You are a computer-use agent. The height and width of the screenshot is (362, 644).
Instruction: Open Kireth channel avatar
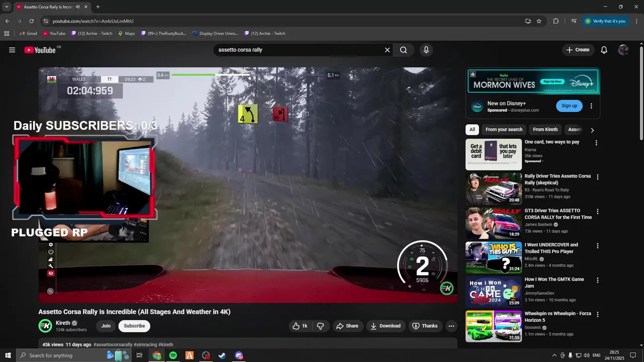45,326
